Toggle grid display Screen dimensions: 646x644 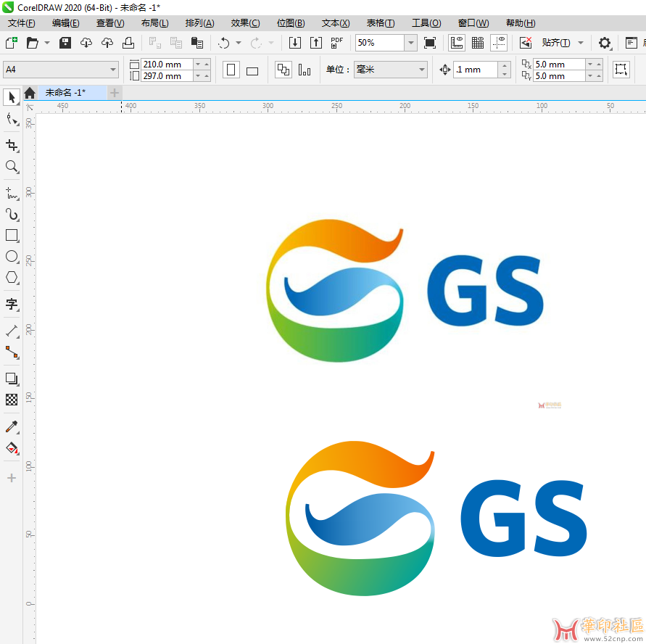tap(478, 43)
